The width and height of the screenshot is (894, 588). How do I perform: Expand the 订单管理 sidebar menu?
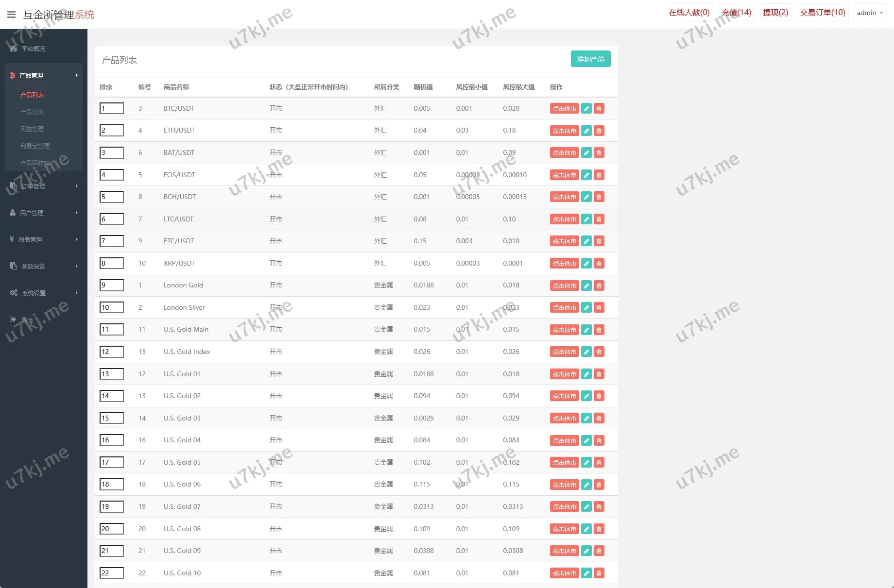click(43, 186)
